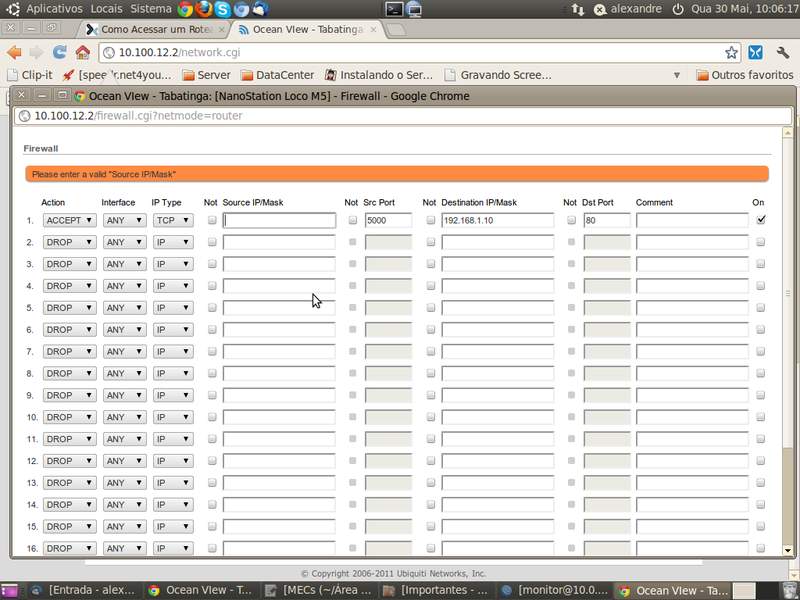Open the terminal icon in the top panel
Viewport: 800px width, 600px height.
(394, 9)
